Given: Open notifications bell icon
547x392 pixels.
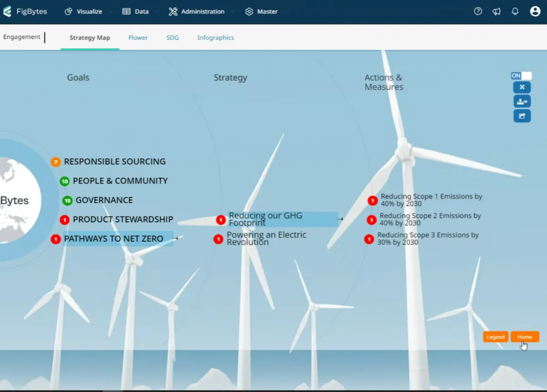Looking at the screenshot, I should [515, 11].
